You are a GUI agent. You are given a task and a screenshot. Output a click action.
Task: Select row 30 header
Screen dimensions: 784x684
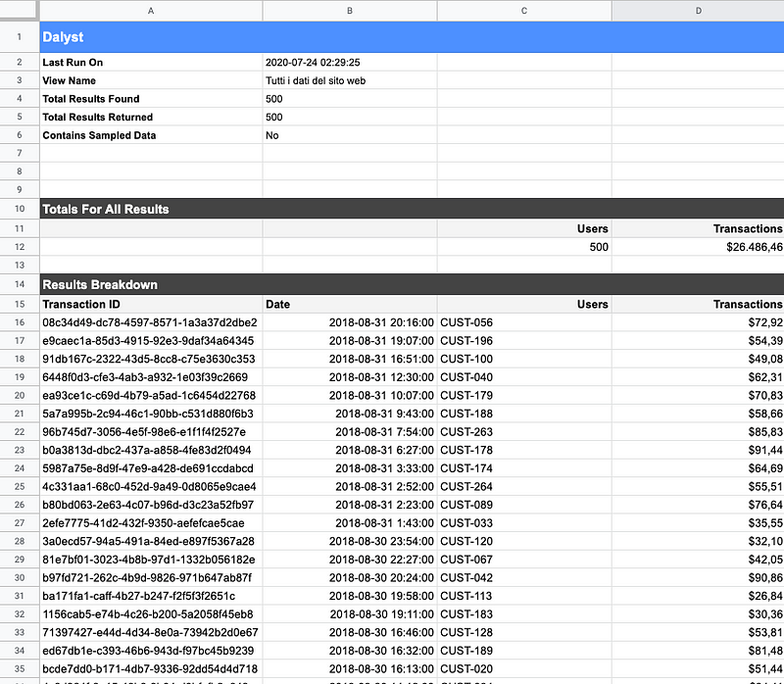tap(19, 578)
